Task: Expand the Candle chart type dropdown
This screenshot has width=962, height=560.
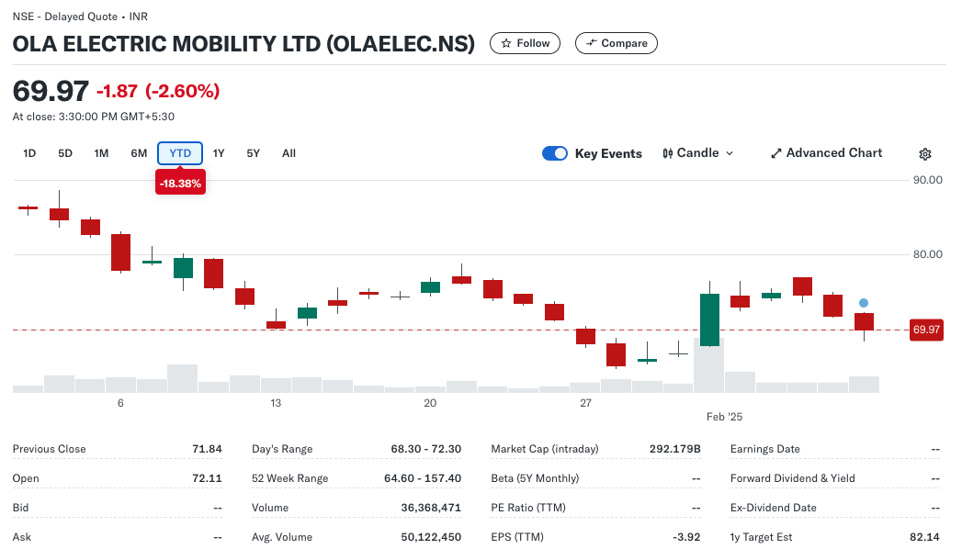Action: (698, 153)
